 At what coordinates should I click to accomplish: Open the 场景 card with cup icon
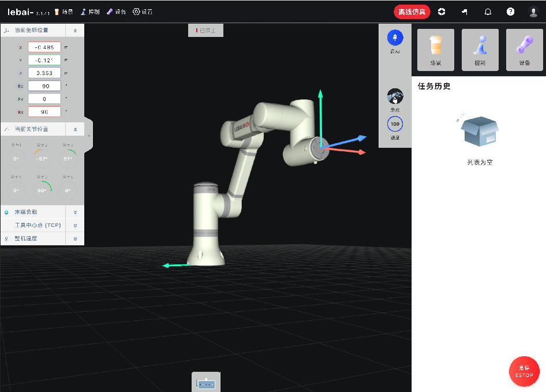tap(436, 50)
